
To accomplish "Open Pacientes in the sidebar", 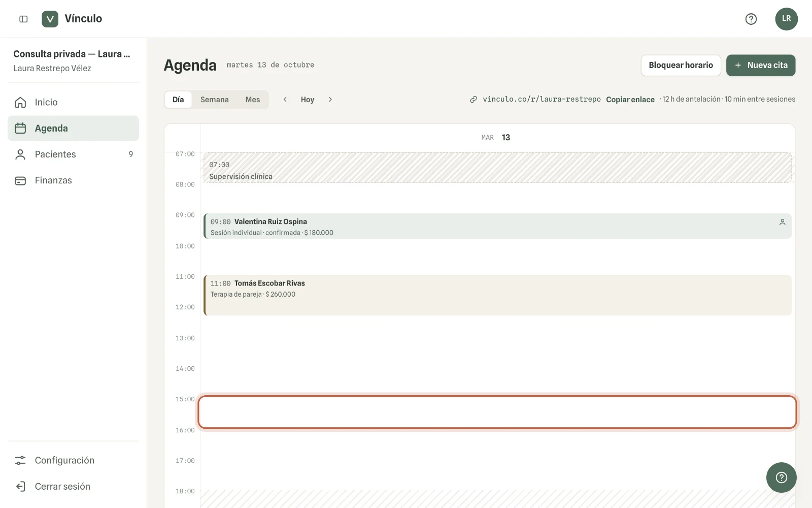I will [x=73, y=154].
